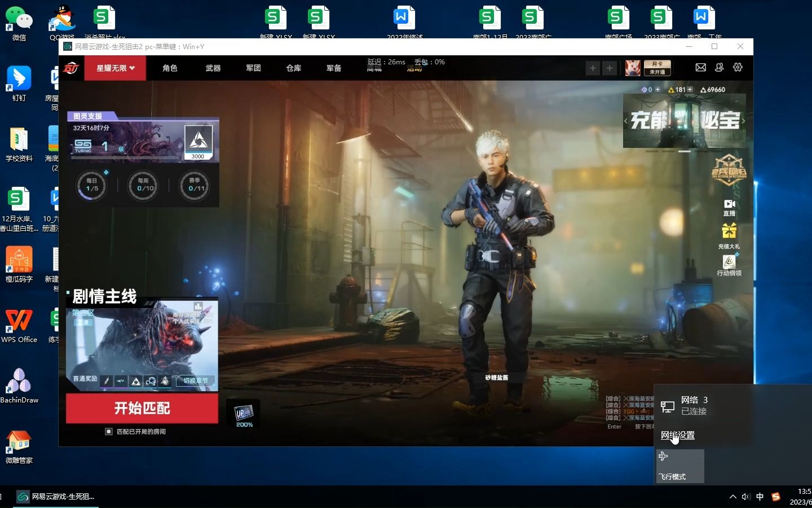Select the highlighted third banner page indicator
The height and width of the screenshot is (508, 812).
[x=685, y=151]
